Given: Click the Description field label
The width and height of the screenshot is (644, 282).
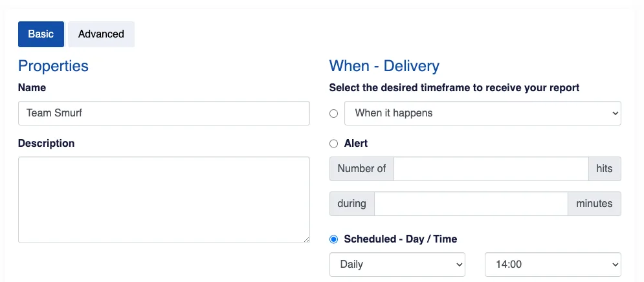Looking at the screenshot, I should 47,144.
